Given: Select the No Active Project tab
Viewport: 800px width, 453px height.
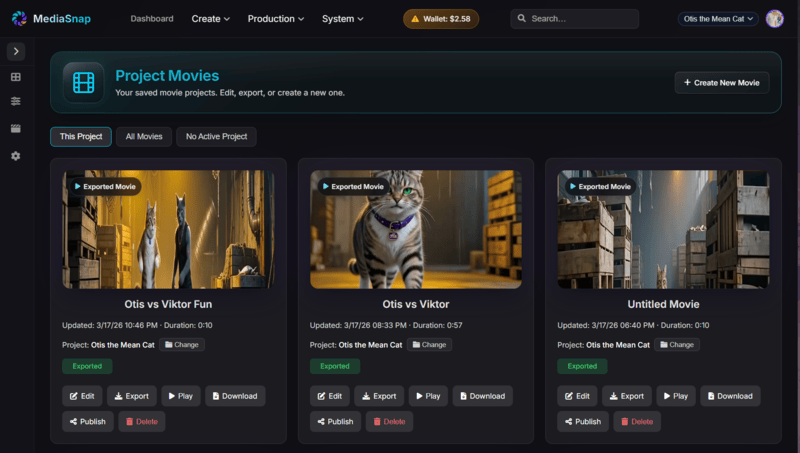Looking at the screenshot, I should tap(216, 137).
